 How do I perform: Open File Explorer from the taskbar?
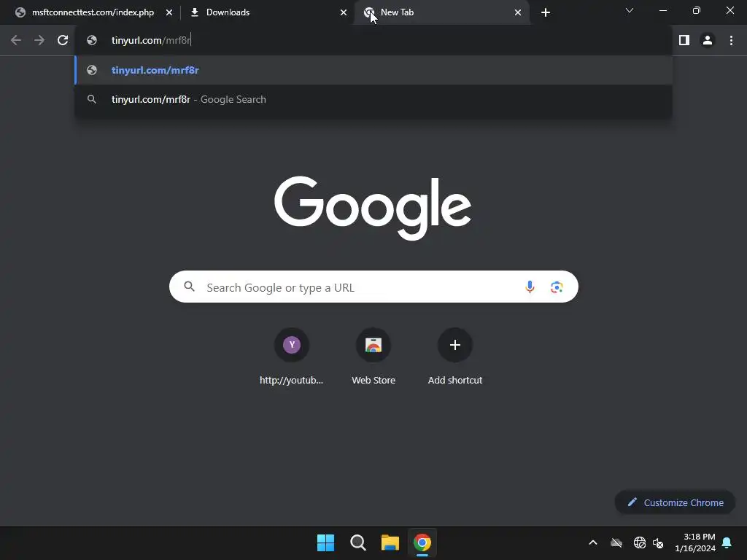click(390, 542)
